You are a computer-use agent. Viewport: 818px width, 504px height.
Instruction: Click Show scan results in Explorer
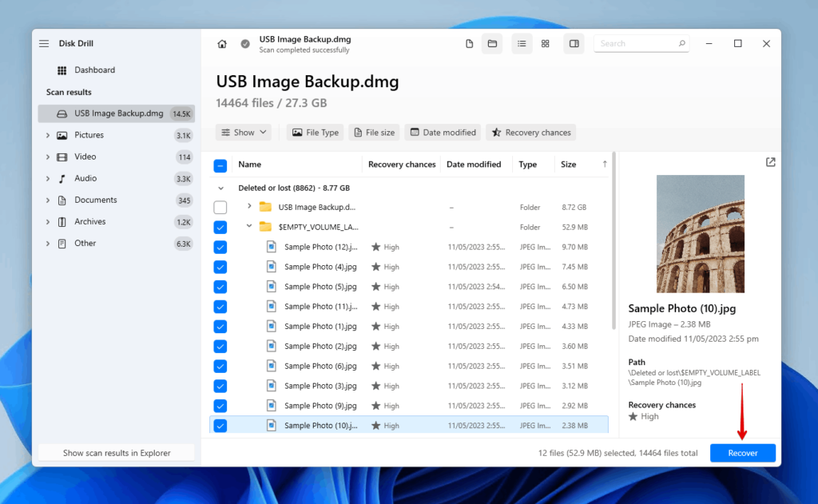click(116, 452)
